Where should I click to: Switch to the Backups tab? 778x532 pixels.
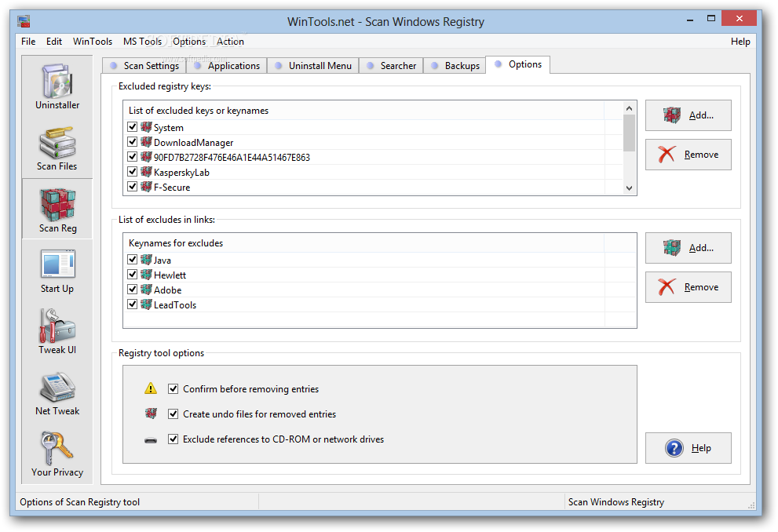tap(455, 65)
